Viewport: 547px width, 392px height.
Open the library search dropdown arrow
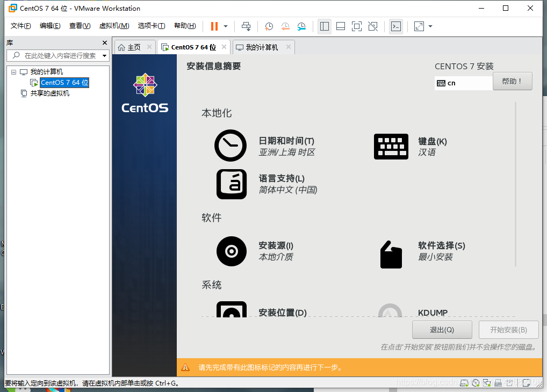coord(104,55)
